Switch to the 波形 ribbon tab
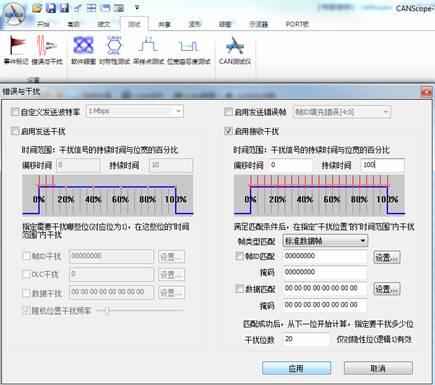This screenshot has width=435, height=385. 195,24
